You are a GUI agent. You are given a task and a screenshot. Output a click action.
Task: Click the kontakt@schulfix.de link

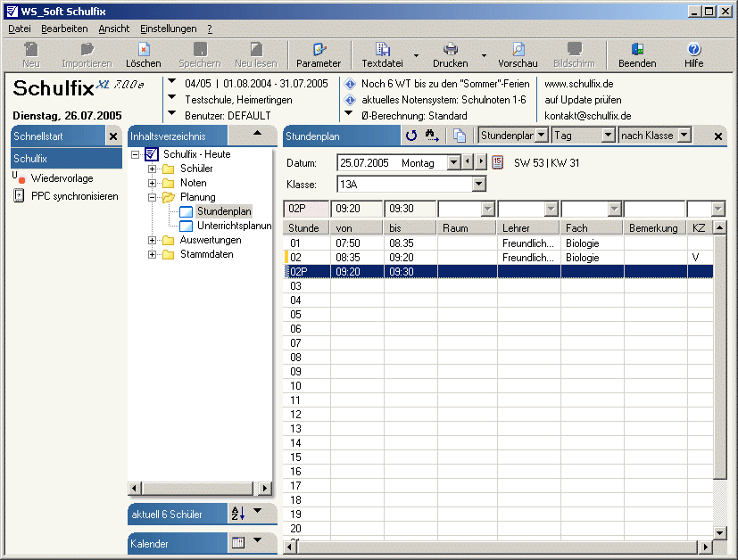(588, 116)
